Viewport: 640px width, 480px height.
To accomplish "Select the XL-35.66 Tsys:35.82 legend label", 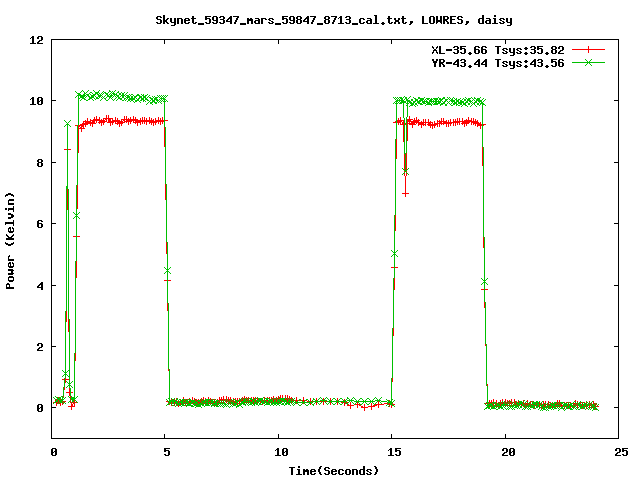I will [498, 50].
